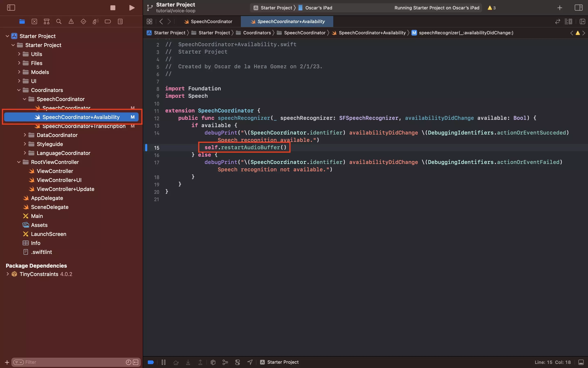
Task: Jump to previous issue in jump bar
Action: click(x=572, y=33)
